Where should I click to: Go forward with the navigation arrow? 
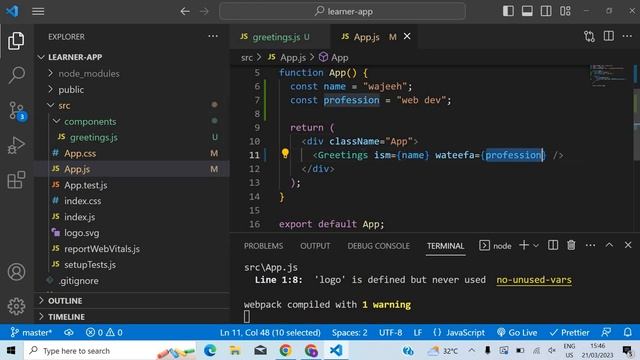(204, 11)
